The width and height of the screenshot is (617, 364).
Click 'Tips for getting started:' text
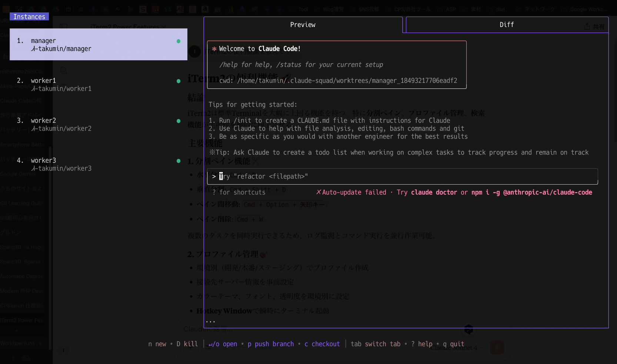tap(253, 105)
